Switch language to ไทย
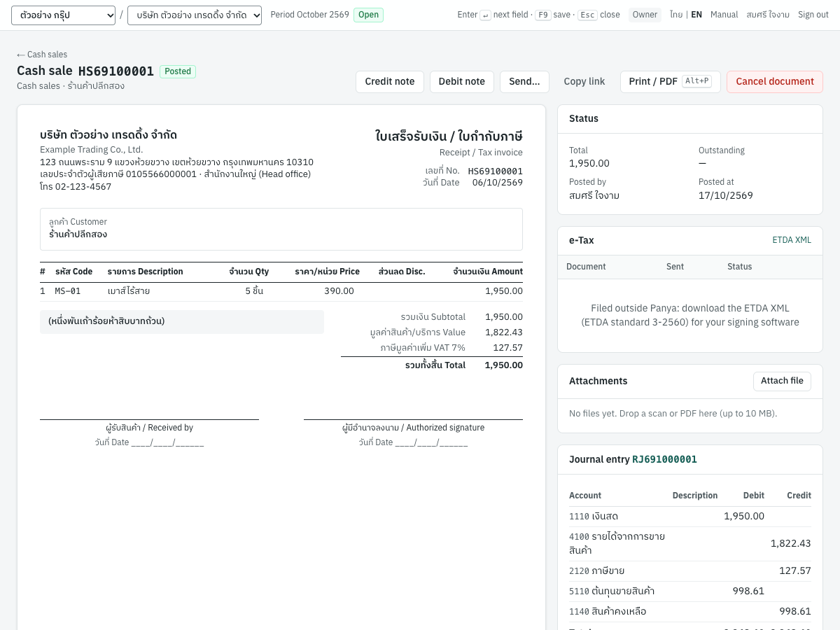840x630 pixels. point(676,15)
